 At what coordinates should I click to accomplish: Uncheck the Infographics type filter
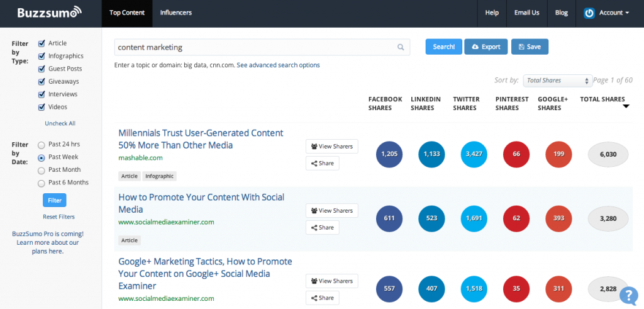coord(42,56)
